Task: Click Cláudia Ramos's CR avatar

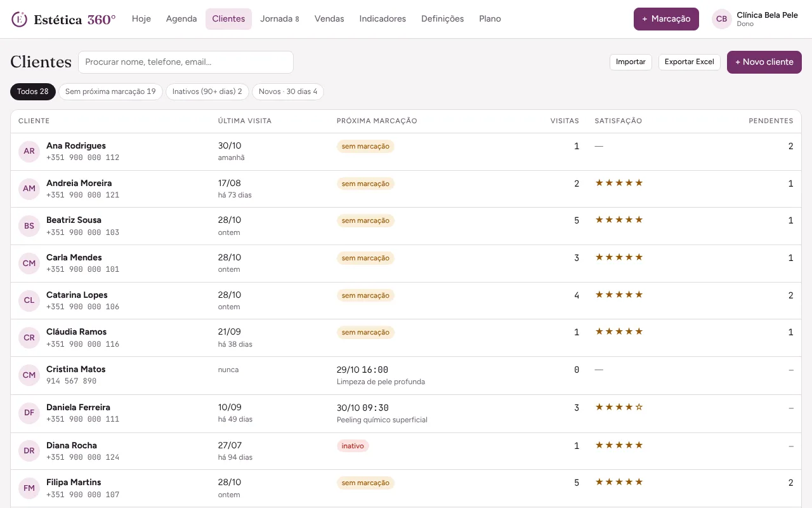Action: [29, 337]
